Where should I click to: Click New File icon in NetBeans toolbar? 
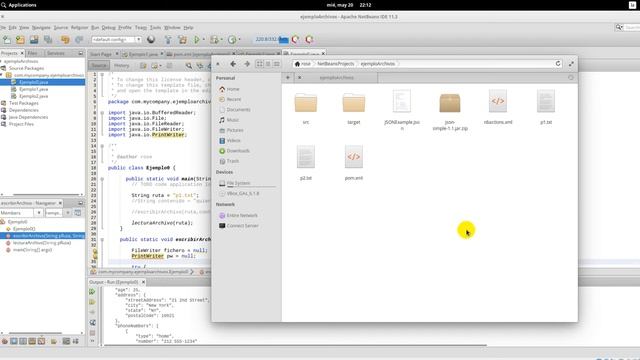pyautogui.click(x=7, y=40)
